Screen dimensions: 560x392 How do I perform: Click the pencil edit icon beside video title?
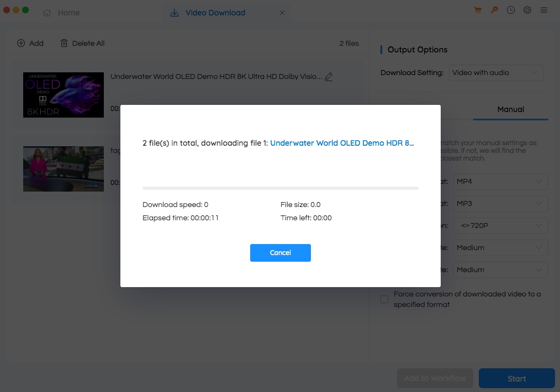[329, 77]
